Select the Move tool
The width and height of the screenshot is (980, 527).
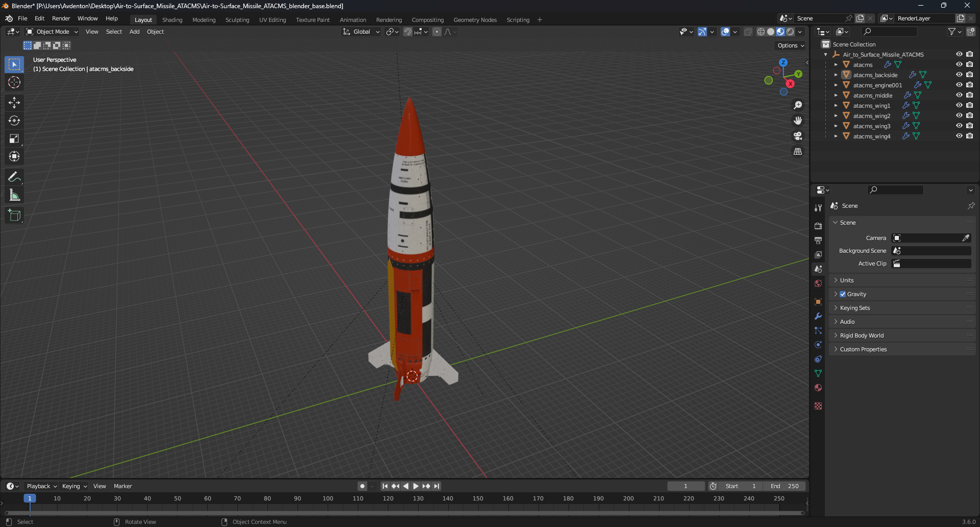point(14,103)
